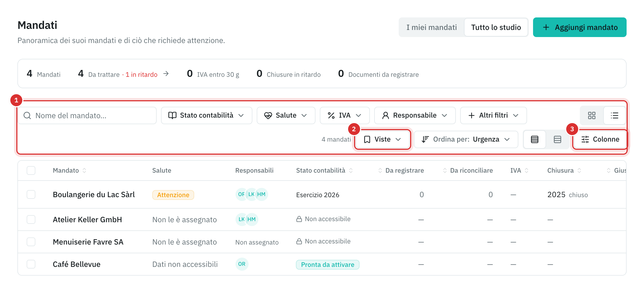Screen dimensions: 644x305
Task: Click the arrow next to 1 in ritardo
Action: [x=166, y=74]
